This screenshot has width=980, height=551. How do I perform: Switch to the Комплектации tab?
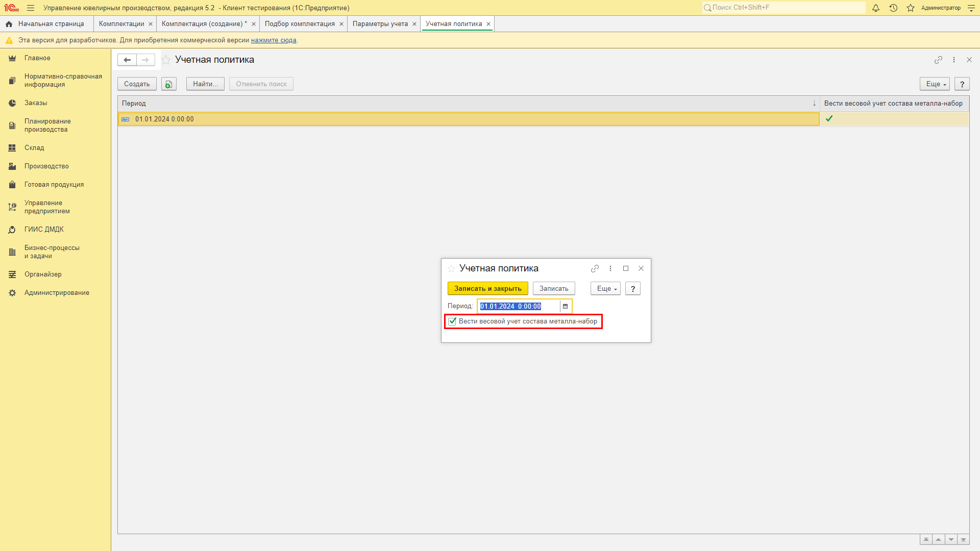(x=121, y=24)
